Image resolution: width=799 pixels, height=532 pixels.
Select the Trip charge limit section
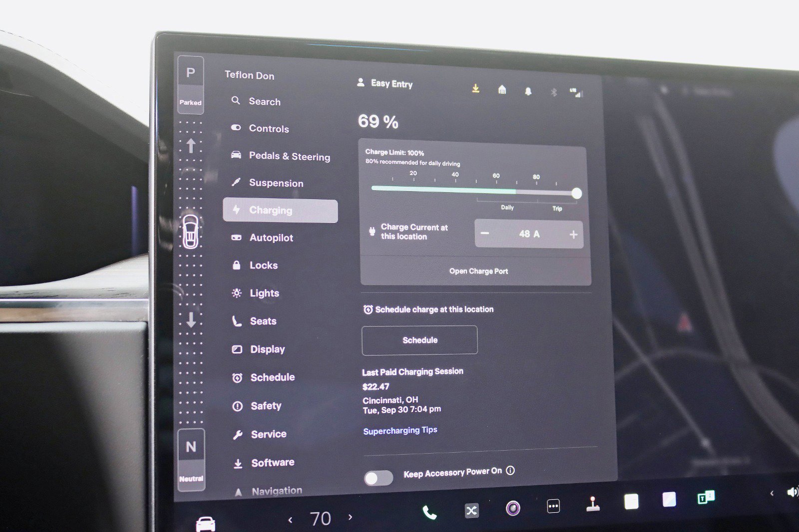557,209
